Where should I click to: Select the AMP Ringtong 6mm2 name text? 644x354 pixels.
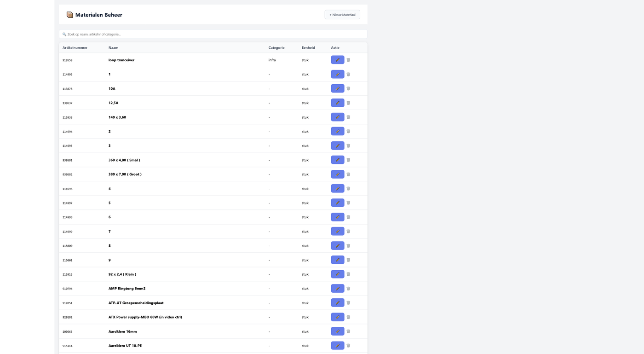[x=127, y=289]
